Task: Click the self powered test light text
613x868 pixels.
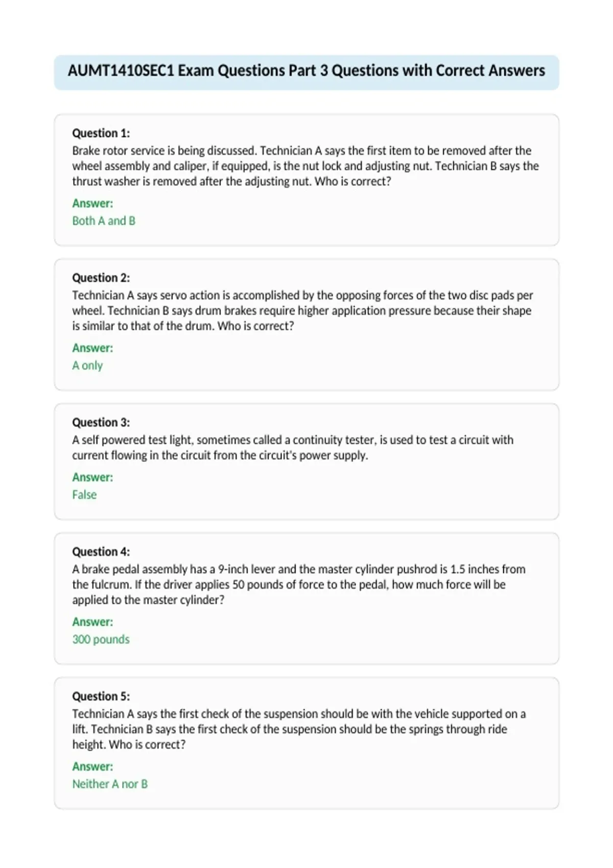Action: tap(293, 447)
